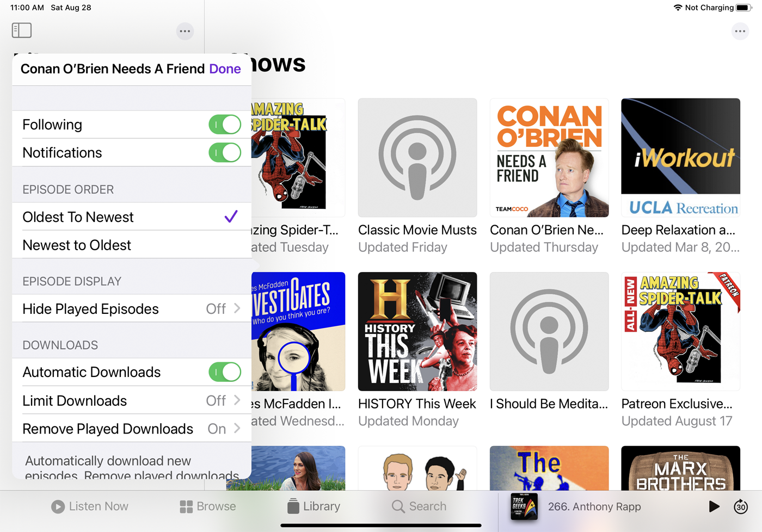Click 'Deep Relaxation a...' show title
The width and height of the screenshot is (762, 532).
pyautogui.click(x=678, y=230)
